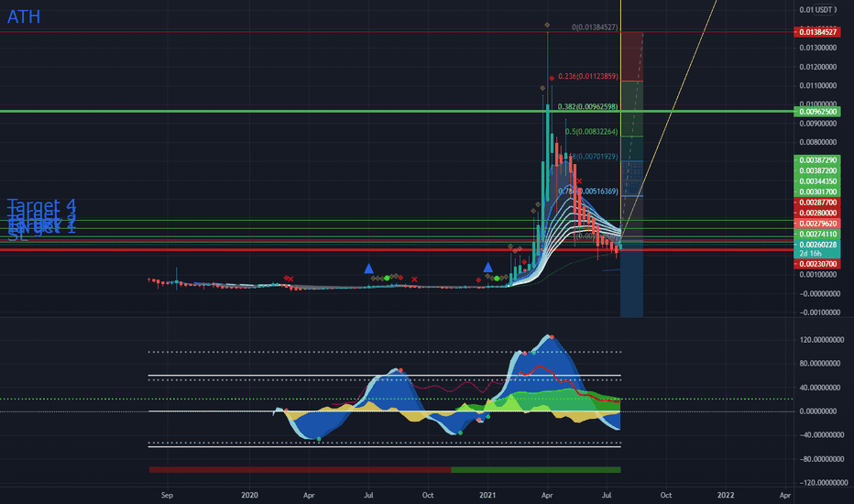
Task: Click the 2d 16h candle countdown label
Action: [810, 254]
